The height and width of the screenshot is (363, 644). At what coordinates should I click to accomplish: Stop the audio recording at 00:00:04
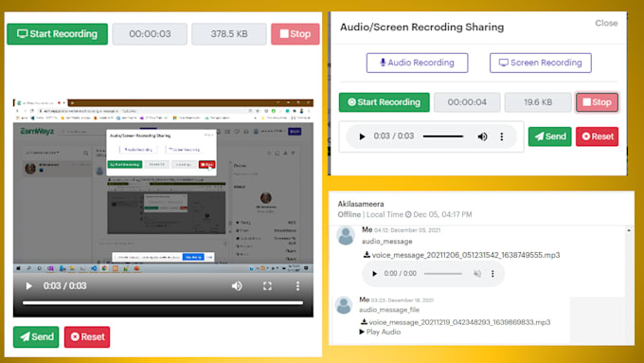pyautogui.click(x=598, y=102)
